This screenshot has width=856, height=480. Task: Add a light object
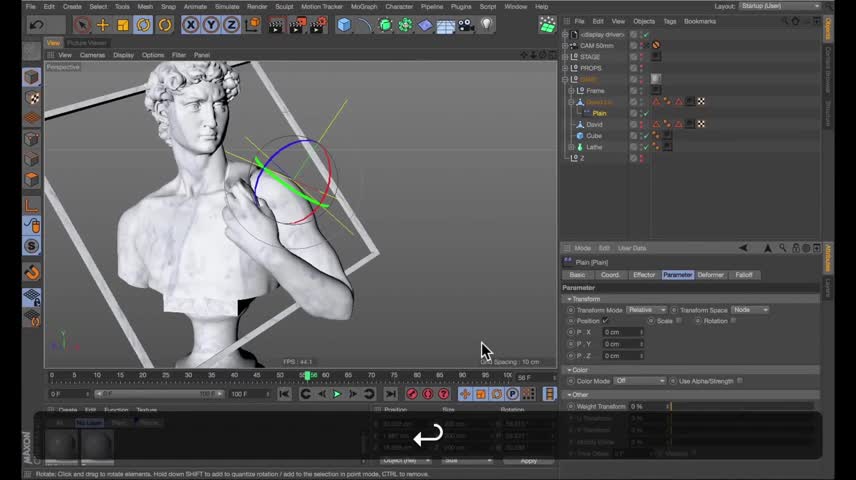tap(486, 25)
